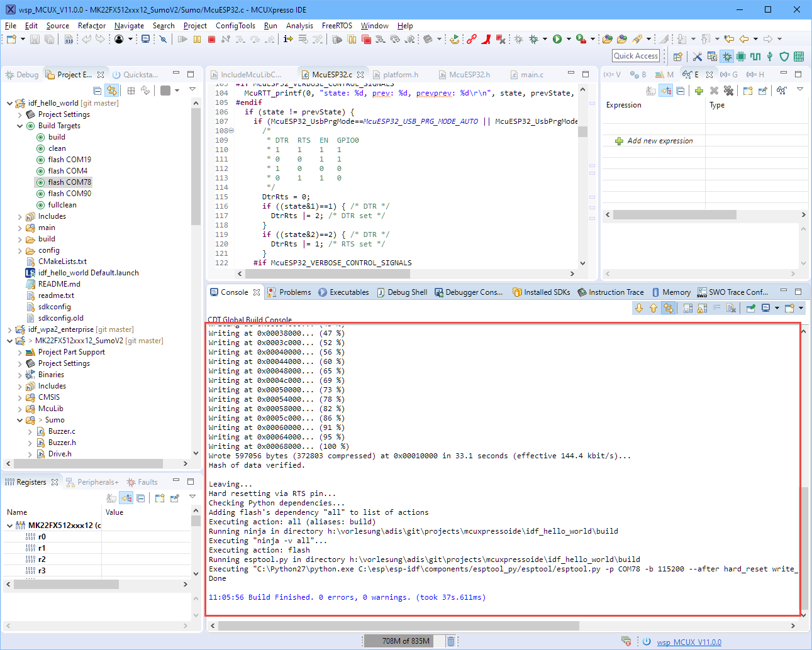Switch to the main.c editor tab
The height and width of the screenshot is (650, 812).
tap(531, 74)
